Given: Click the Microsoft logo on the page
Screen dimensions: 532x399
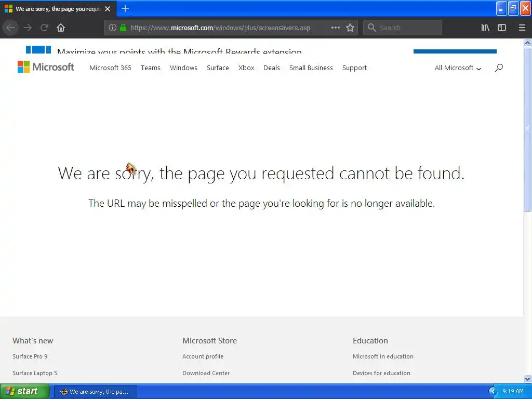Looking at the screenshot, I should pyautogui.click(x=46, y=67).
